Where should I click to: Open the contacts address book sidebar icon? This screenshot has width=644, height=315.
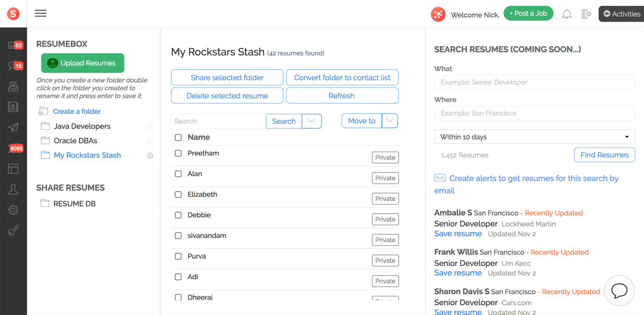pyautogui.click(x=13, y=107)
